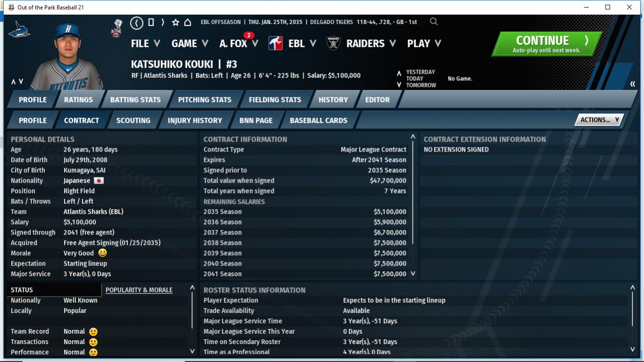Switch to the RATINGS tab

(x=78, y=100)
